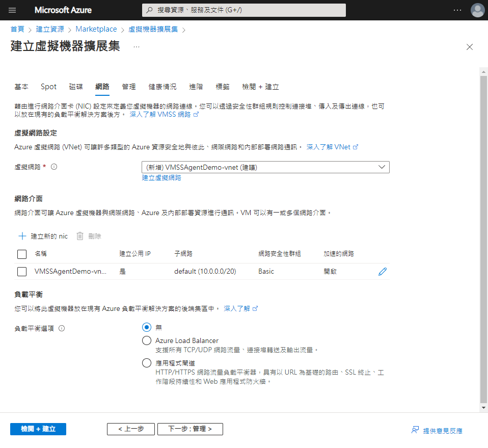Click the 名稱 column header
Image resolution: width=488 pixels, height=448 pixels.
41,254
